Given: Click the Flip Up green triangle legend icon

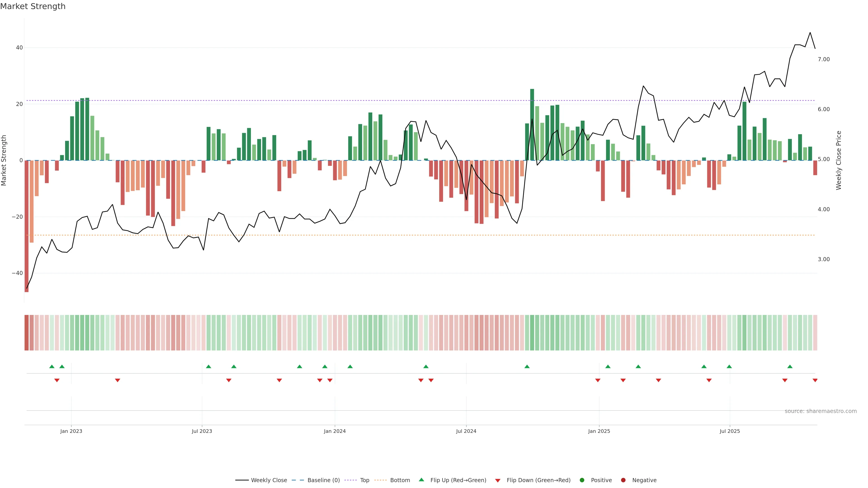Looking at the screenshot, I should (x=421, y=480).
